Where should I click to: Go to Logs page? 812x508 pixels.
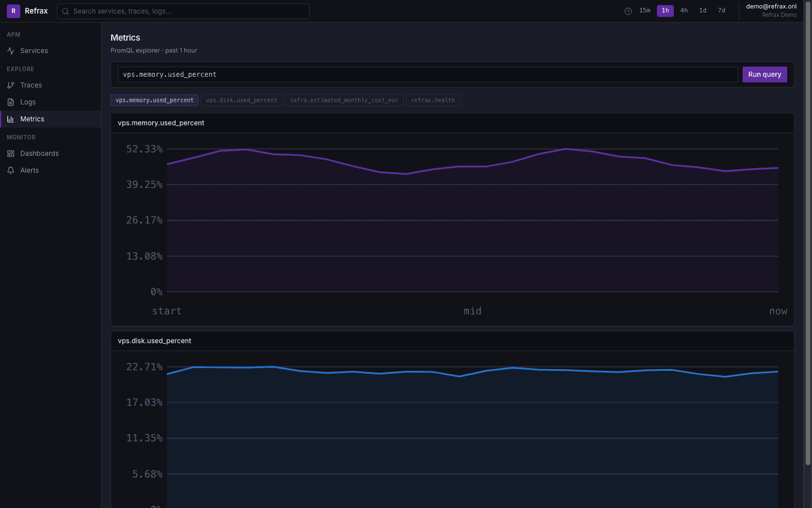pos(50,102)
